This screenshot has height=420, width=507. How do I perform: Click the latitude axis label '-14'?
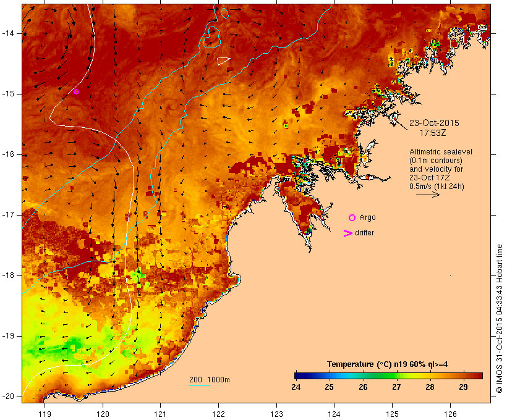tap(8, 33)
